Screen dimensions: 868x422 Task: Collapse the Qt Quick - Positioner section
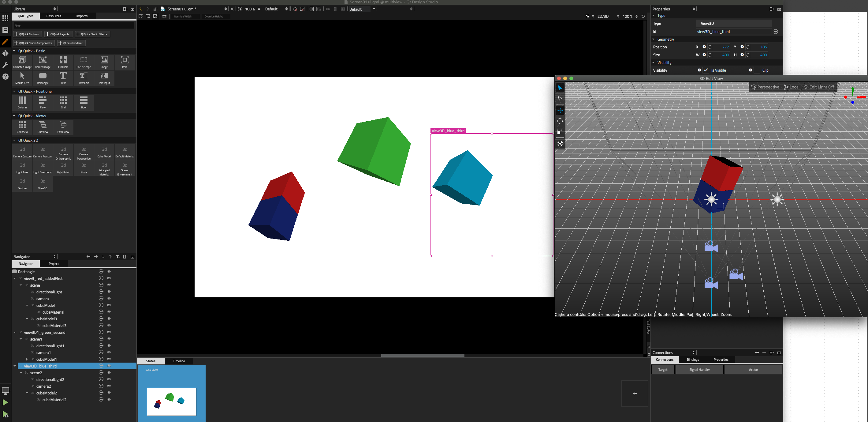[14, 92]
